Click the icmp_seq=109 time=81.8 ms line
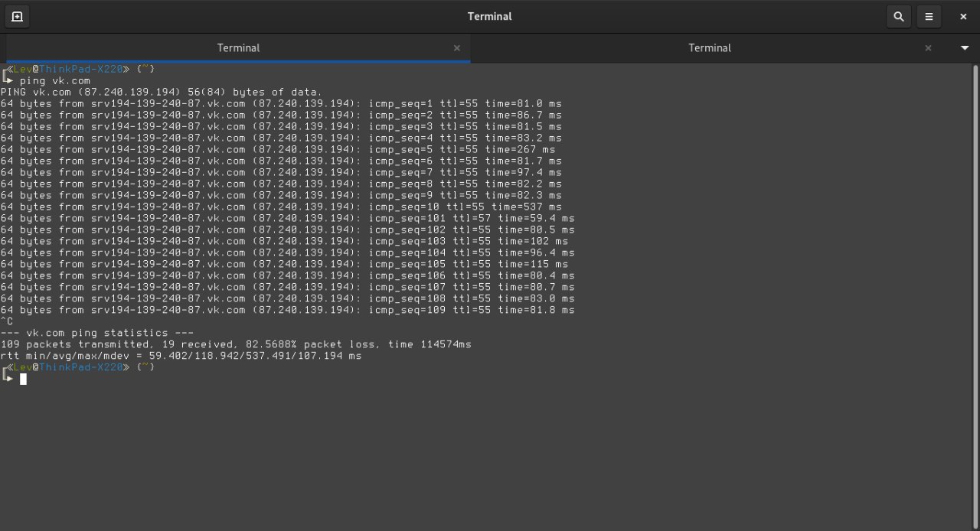The image size is (980, 531). tap(288, 310)
